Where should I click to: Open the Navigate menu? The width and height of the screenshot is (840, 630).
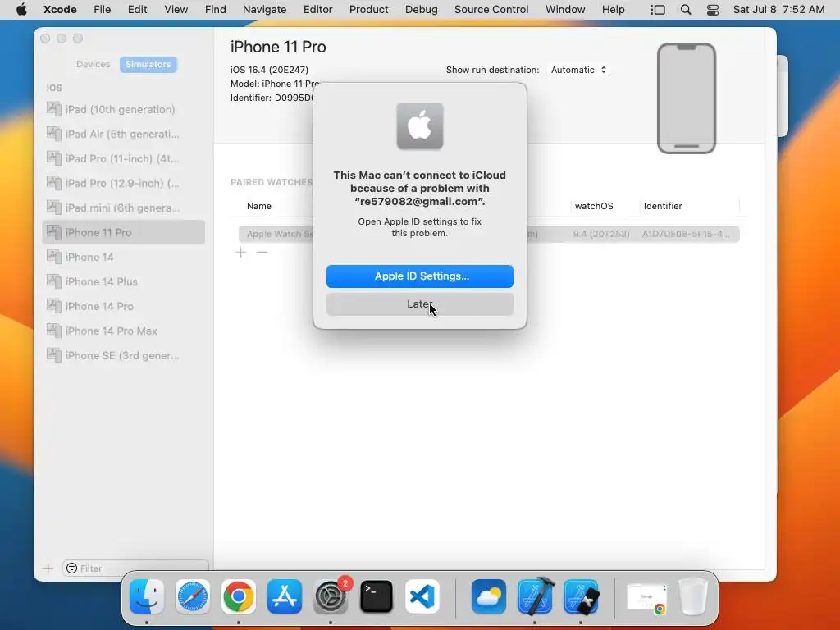[265, 10]
